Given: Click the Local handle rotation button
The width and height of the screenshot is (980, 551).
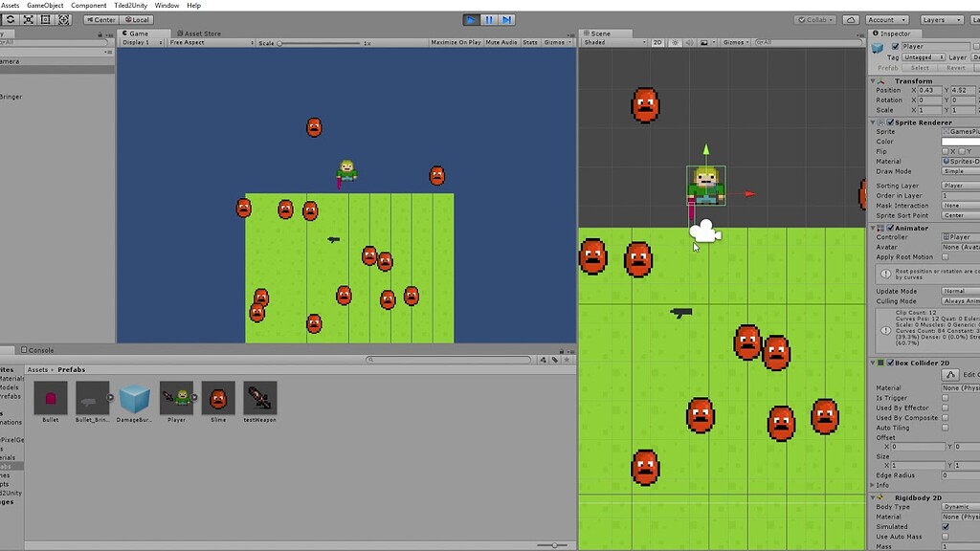Looking at the screenshot, I should pos(135,18).
